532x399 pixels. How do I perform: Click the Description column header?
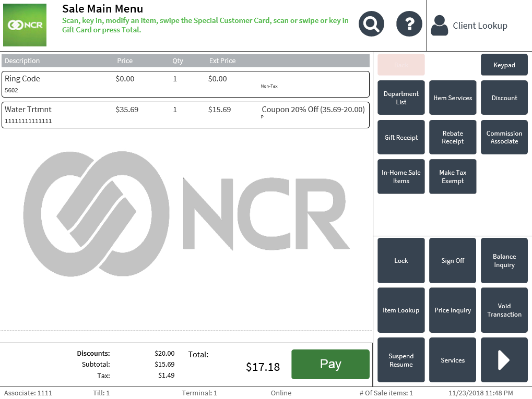(x=22, y=61)
